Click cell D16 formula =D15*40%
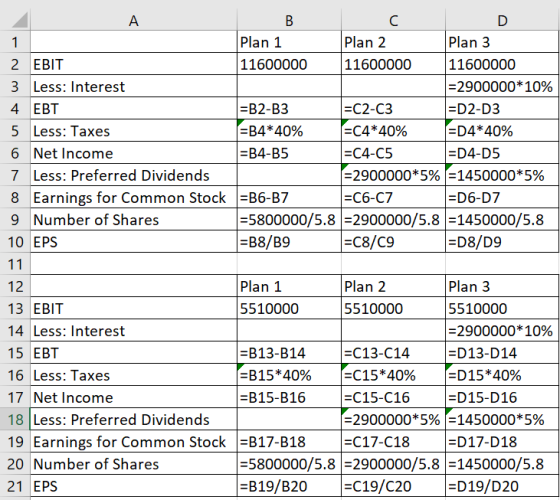Image resolution: width=560 pixels, height=500 pixels. tap(502, 375)
